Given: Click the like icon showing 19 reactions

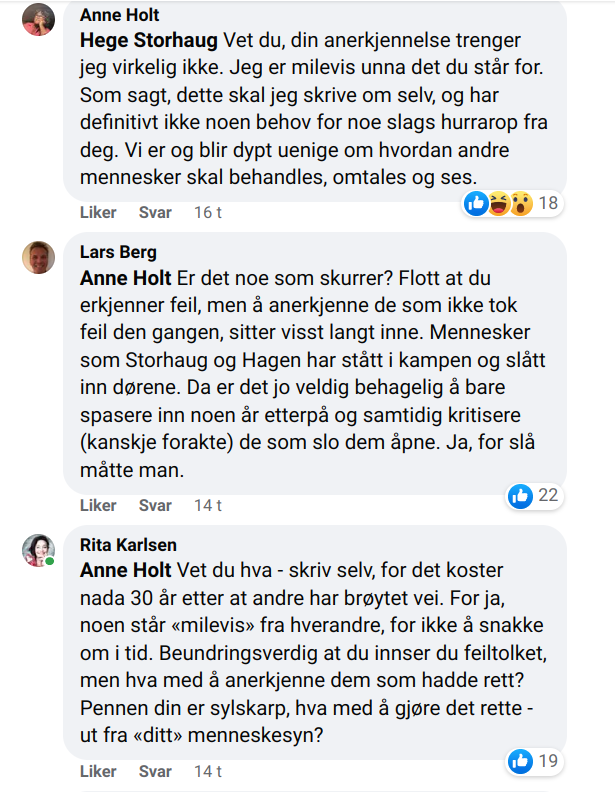Looking at the screenshot, I should (x=520, y=761).
